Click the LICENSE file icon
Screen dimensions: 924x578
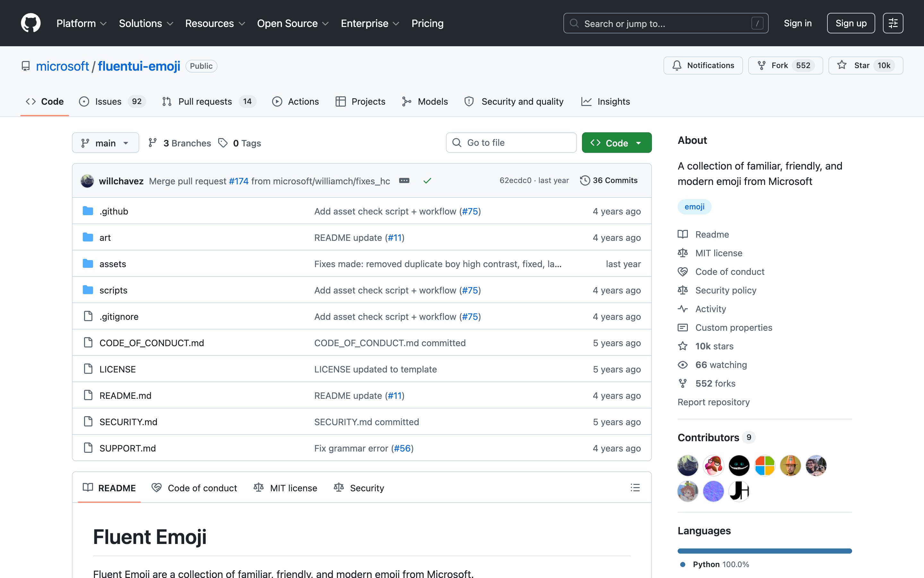click(88, 369)
